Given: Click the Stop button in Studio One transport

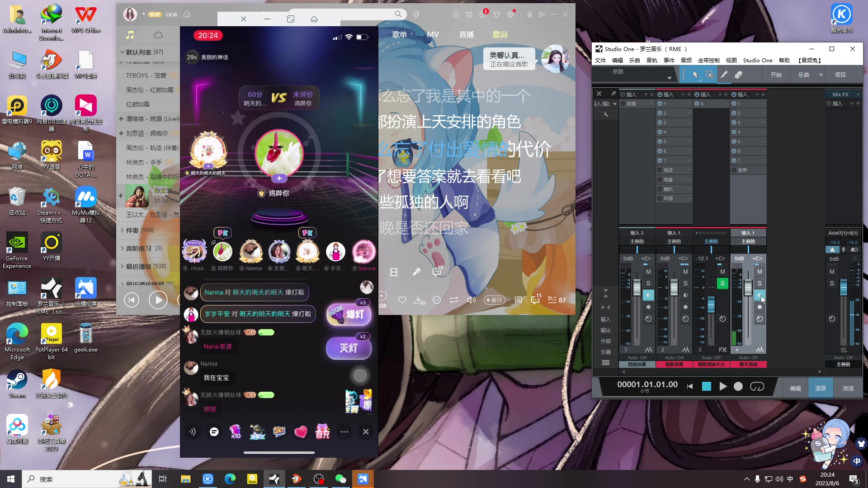Looking at the screenshot, I should pos(707,386).
